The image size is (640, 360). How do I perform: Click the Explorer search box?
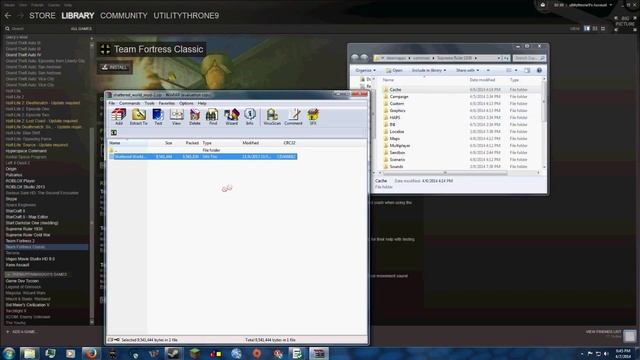pyautogui.click(x=529, y=58)
